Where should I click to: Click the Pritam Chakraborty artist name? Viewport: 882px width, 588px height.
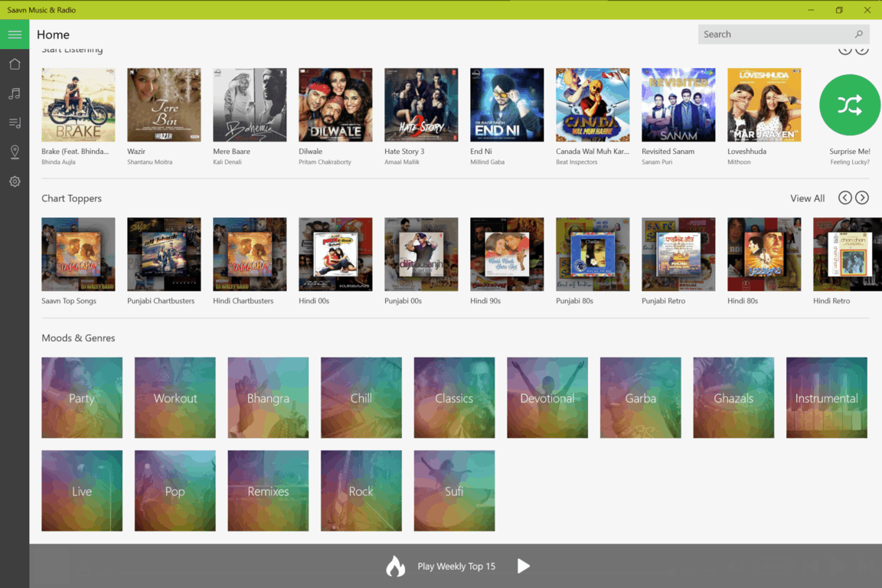[x=325, y=162]
